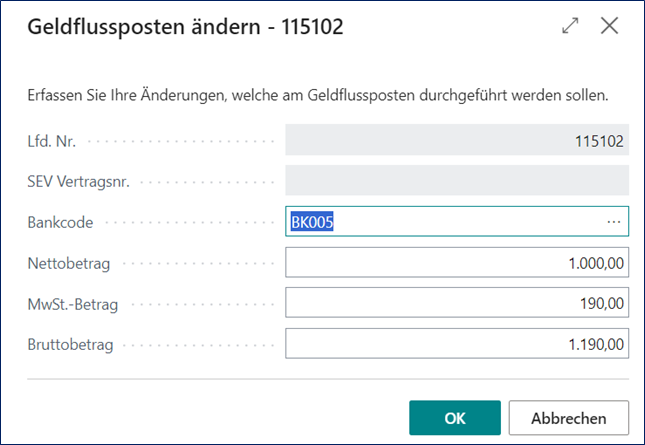Click the Bruttobetrag label text

click(70, 345)
